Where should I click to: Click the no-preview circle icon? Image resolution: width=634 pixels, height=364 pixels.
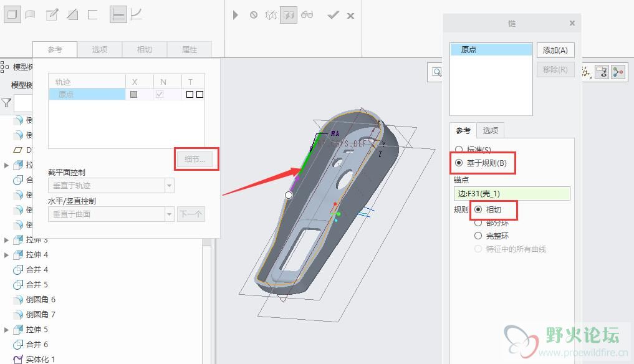point(254,16)
